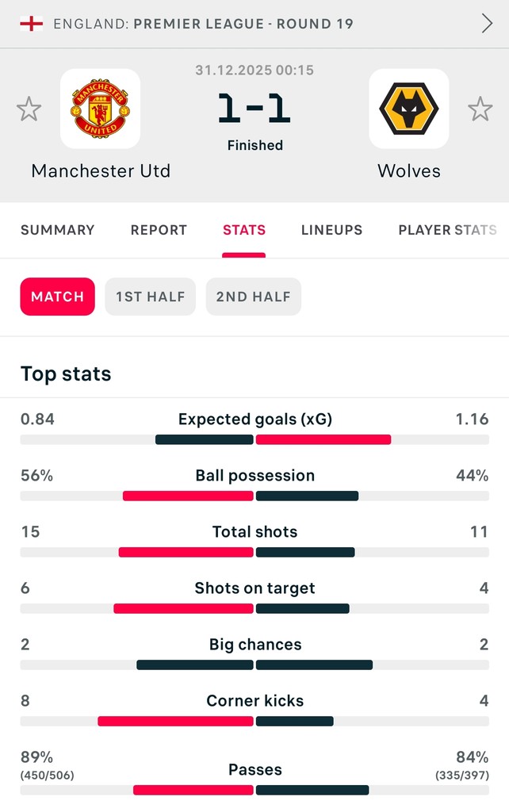The image size is (509, 812).
Task: Tap the Wolves team name
Action: point(409,170)
